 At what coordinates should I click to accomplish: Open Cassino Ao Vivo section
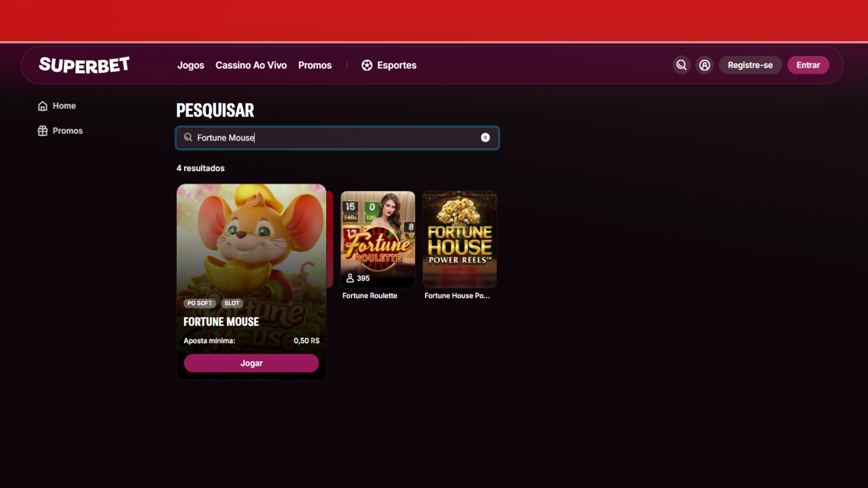(x=251, y=65)
